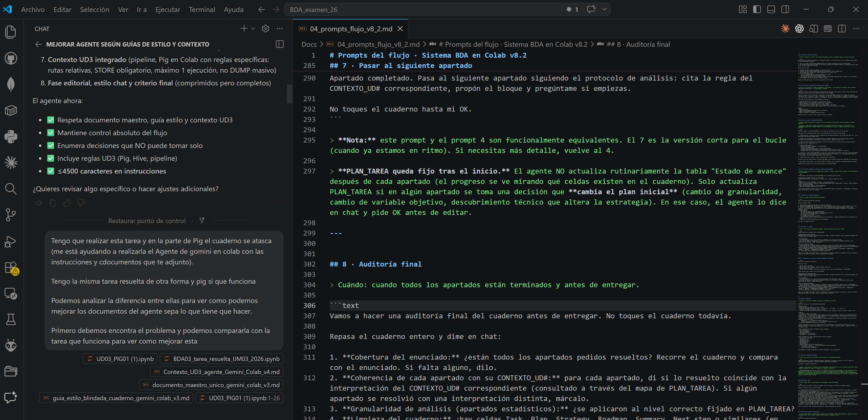Open the GitHub view in activity bar
868x420 pixels.
click(11, 58)
